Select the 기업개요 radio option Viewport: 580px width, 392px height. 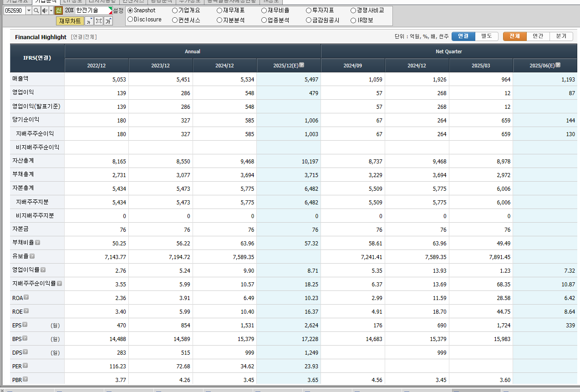[x=175, y=10]
